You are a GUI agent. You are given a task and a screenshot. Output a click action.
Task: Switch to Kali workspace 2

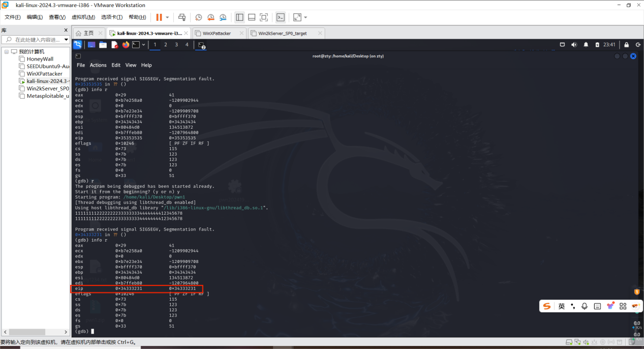(x=165, y=45)
